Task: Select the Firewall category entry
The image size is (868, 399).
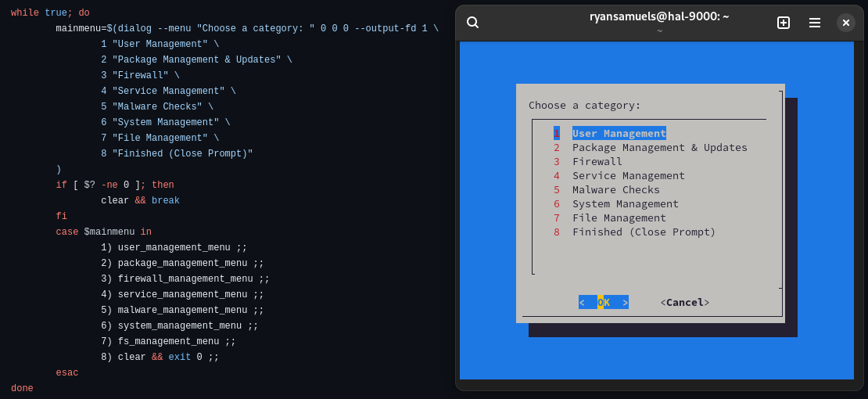Action: tap(597, 161)
